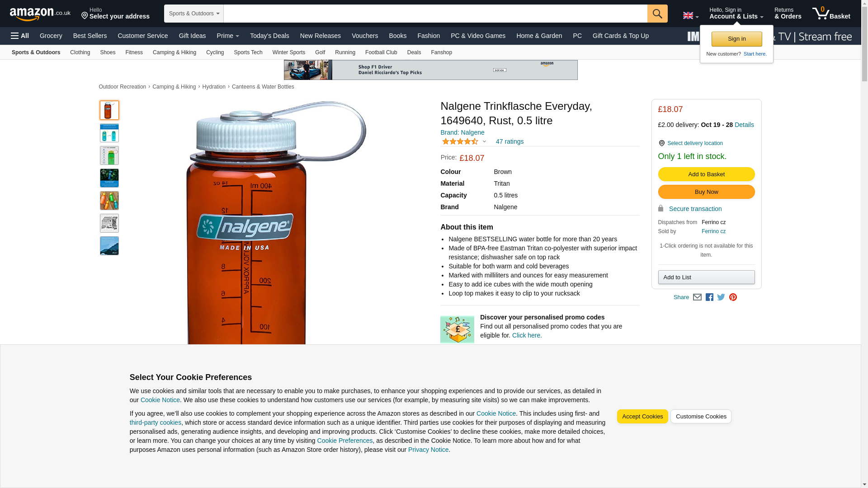Click into the search text field

[435, 14]
